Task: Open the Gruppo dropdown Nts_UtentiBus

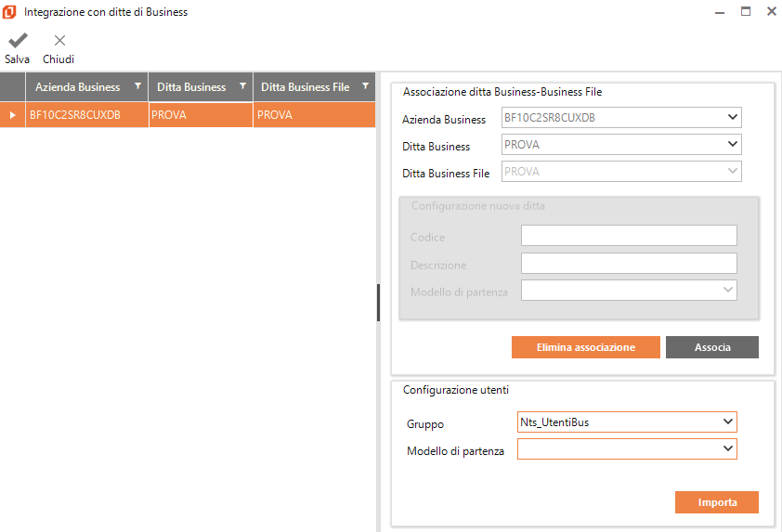Action: [x=727, y=422]
